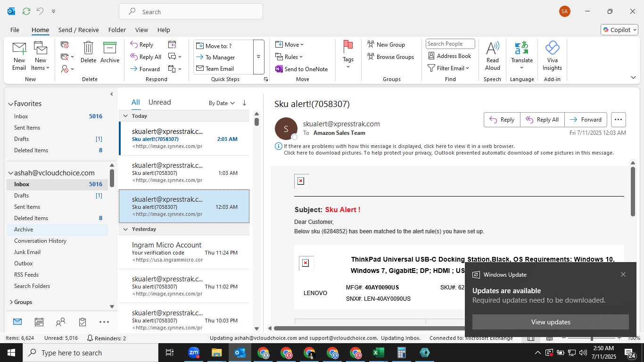The height and width of the screenshot is (362, 644).
Task: Collapse the Today message group
Action: click(x=125, y=116)
